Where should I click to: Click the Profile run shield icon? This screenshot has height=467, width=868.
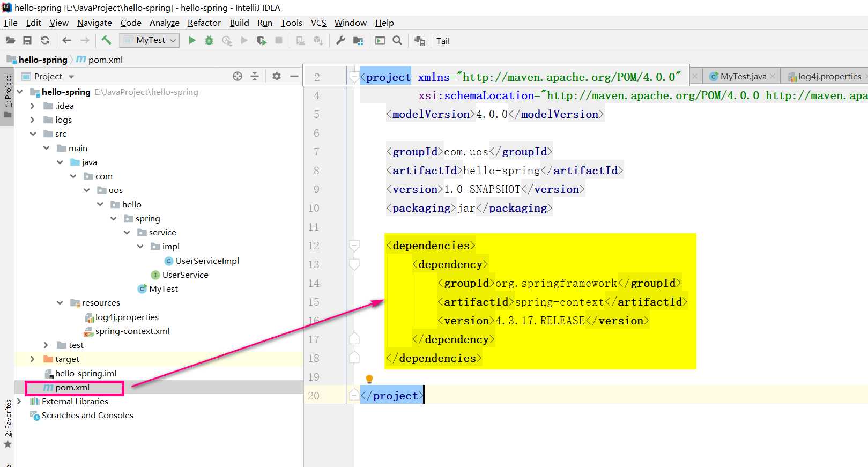pos(262,41)
